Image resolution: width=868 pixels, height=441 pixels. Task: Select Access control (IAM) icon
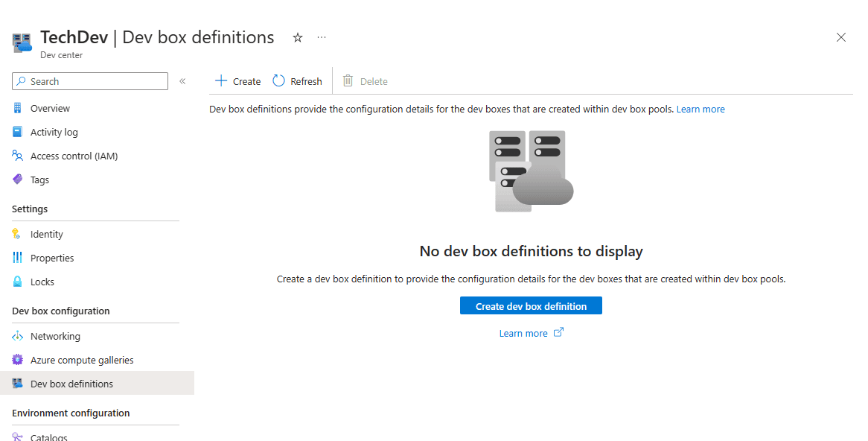[18, 156]
